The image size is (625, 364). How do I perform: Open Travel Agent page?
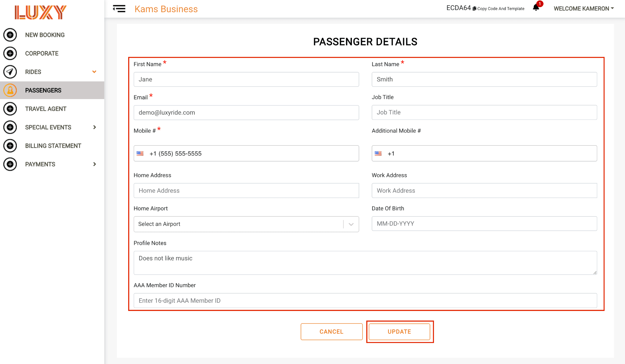pyautogui.click(x=46, y=109)
